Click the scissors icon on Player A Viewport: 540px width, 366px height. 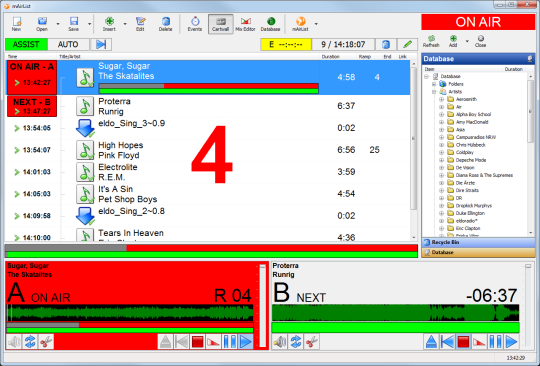46,342
